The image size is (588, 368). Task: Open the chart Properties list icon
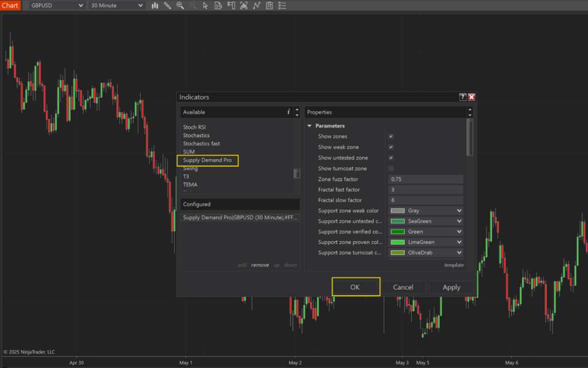click(x=282, y=6)
